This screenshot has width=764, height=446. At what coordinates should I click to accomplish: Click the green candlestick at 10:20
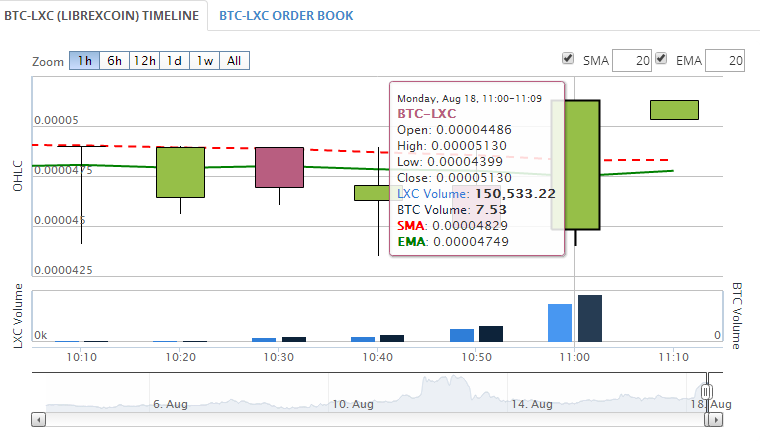pyautogui.click(x=180, y=172)
